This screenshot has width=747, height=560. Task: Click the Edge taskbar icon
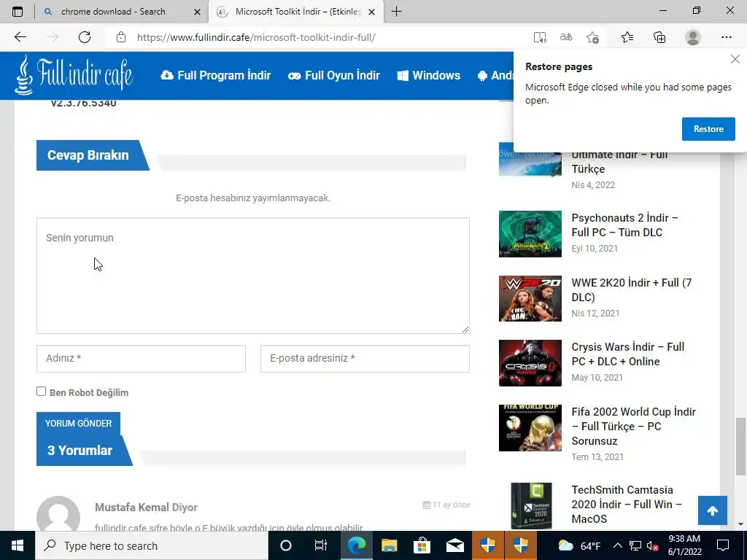tap(356, 545)
